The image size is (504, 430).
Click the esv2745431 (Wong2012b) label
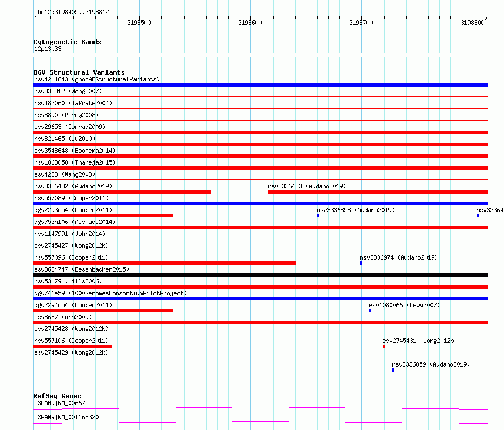420,341
